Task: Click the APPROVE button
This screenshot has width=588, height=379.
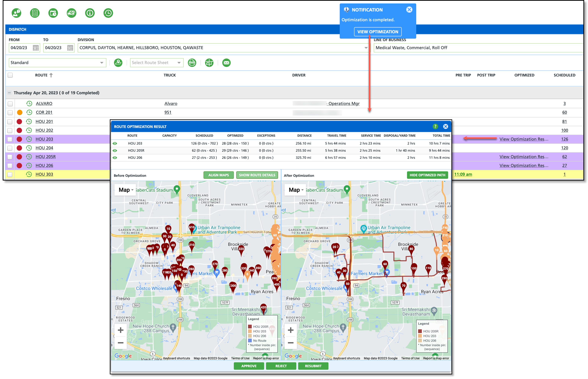Action: pyautogui.click(x=249, y=366)
